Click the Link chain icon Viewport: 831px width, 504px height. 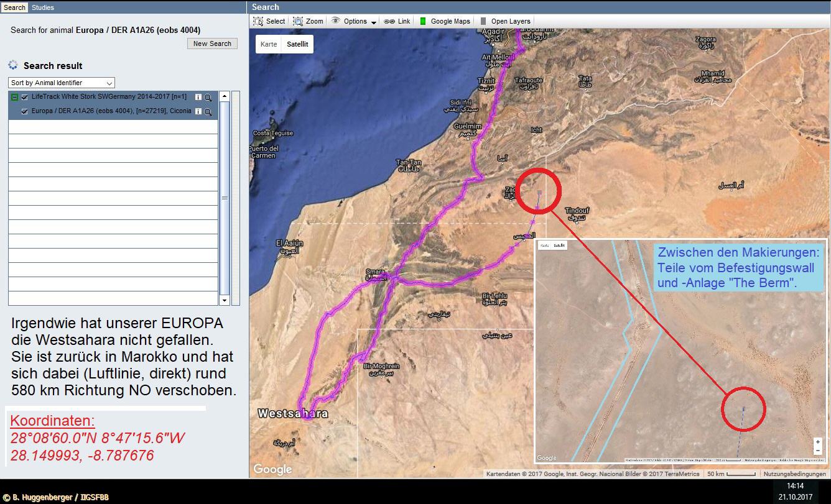389,21
